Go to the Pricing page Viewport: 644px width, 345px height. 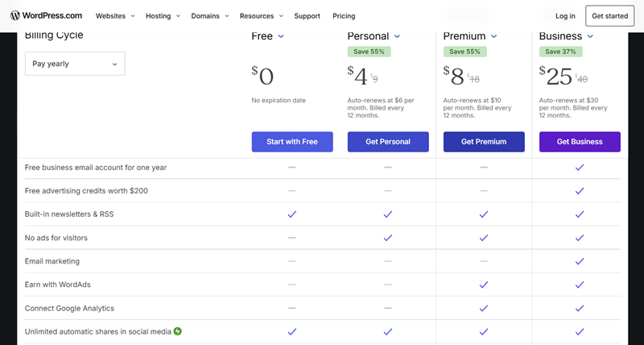tap(344, 16)
